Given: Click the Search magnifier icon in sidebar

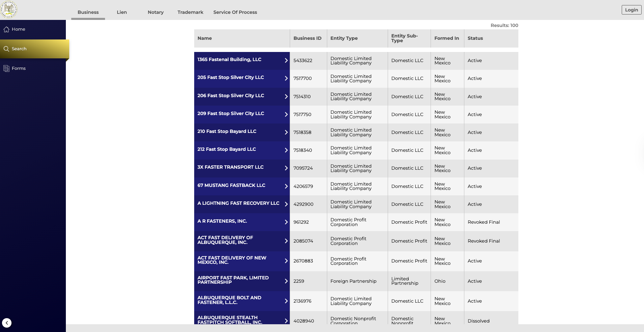Looking at the screenshot, I should tap(6, 49).
